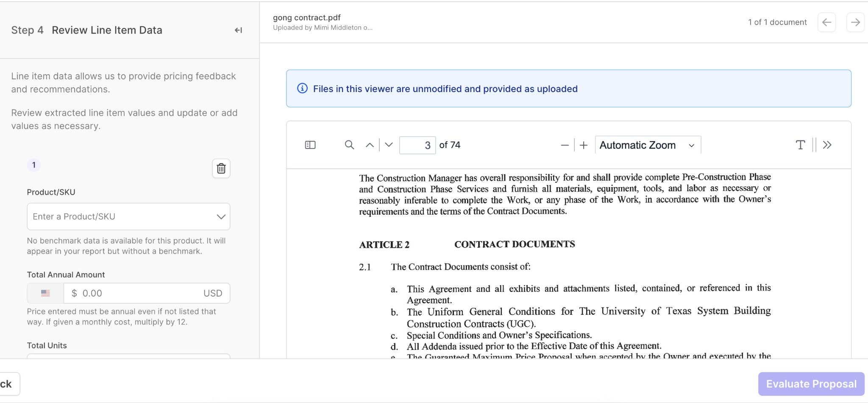The width and height of the screenshot is (868, 403).
Task: Show the previous document
Action: (x=826, y=22)
